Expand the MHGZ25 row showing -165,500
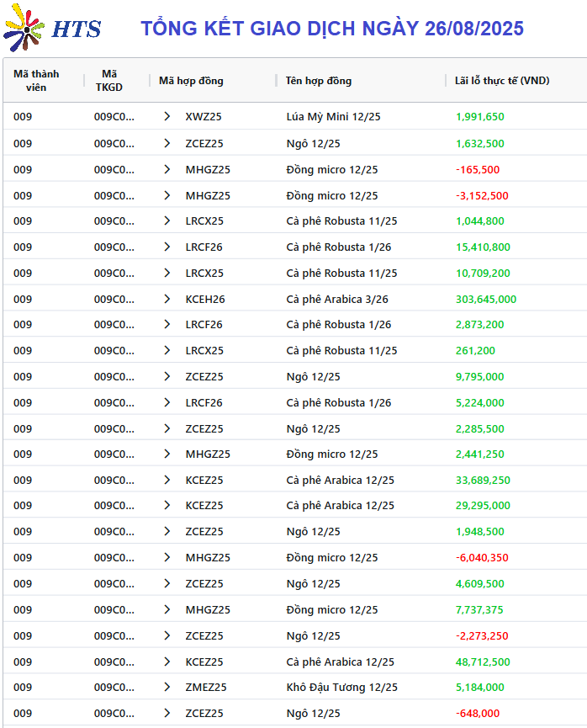 point(167,169)
